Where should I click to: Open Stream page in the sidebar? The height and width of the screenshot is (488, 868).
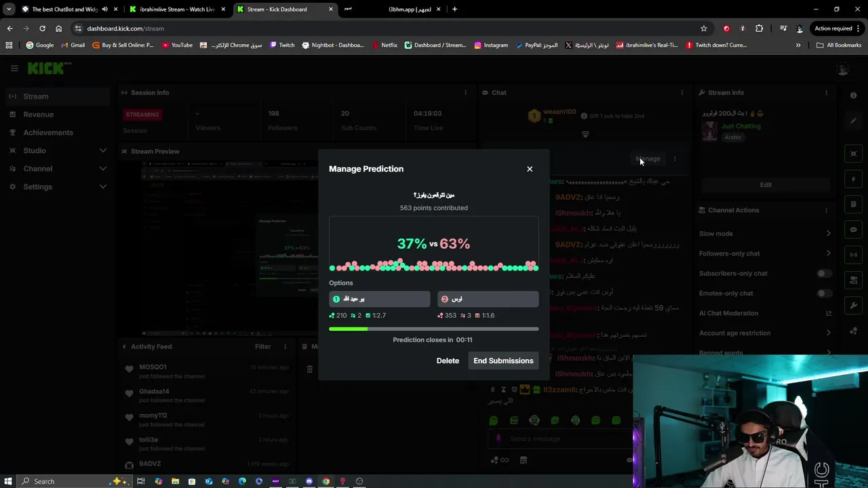(x=58, y=96)
